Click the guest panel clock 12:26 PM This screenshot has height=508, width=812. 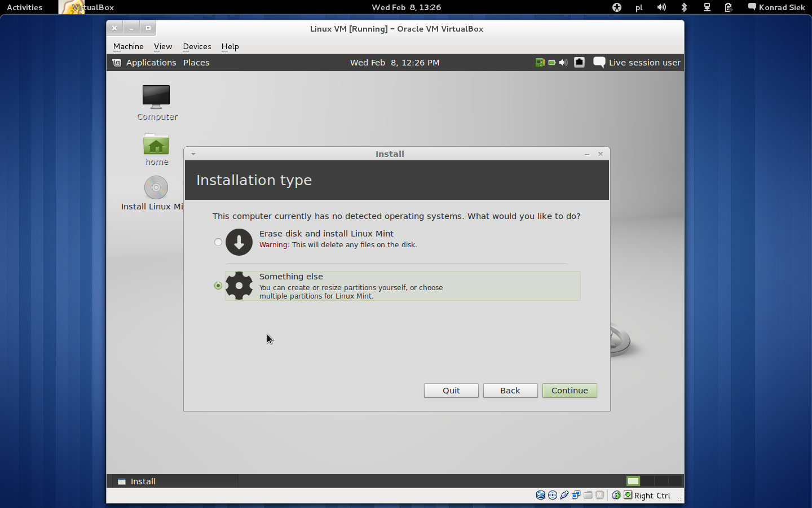(x=395, y=63)
